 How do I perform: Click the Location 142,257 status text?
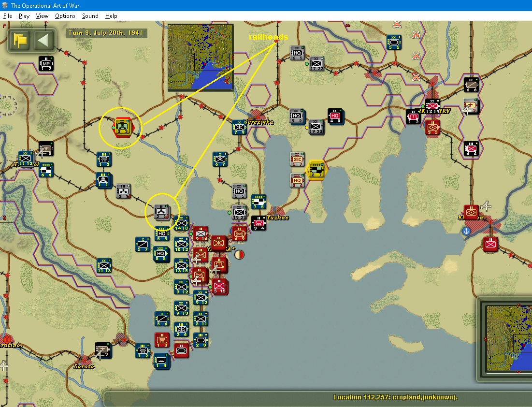(x=396, y=397)
